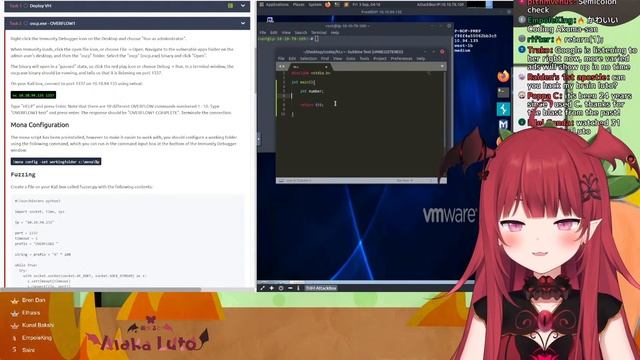Viewport: 640px width, 360px height.
Task: Open the teal lightning bolt dock app
Action: [x=503, y=109]
